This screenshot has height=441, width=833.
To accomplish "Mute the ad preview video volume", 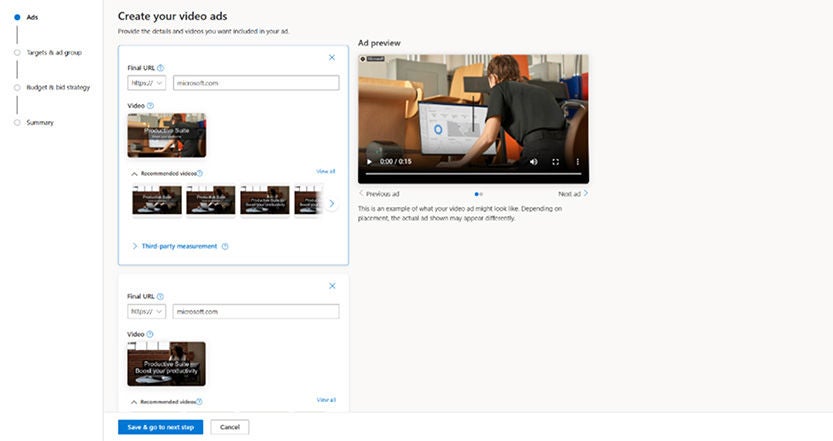I will [x=532, y=161].
